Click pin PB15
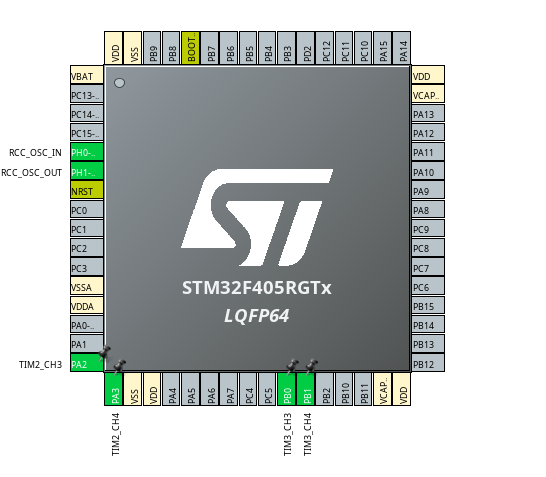 pos(428,306)
